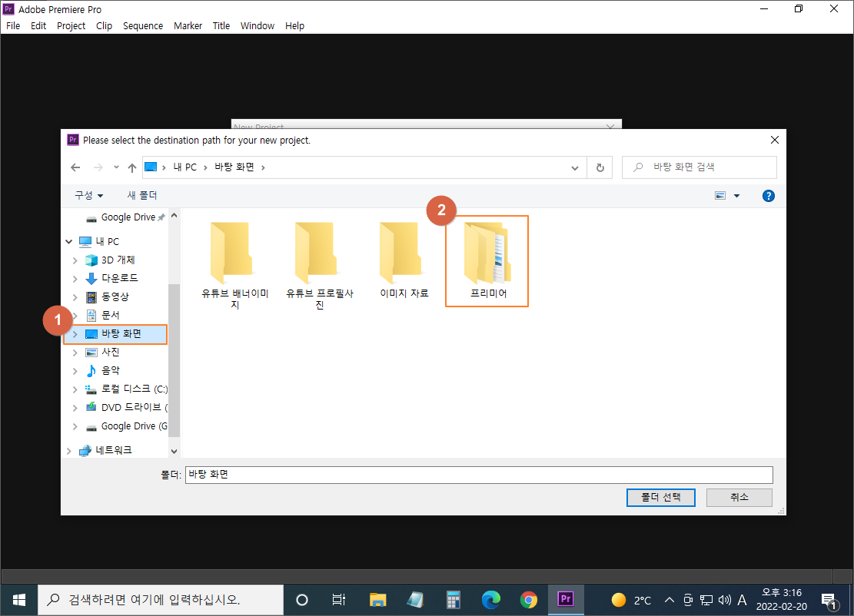This screenshot has width=854, height=616.
Task: Show hidden system tray icons
Action: coord(670,600)
